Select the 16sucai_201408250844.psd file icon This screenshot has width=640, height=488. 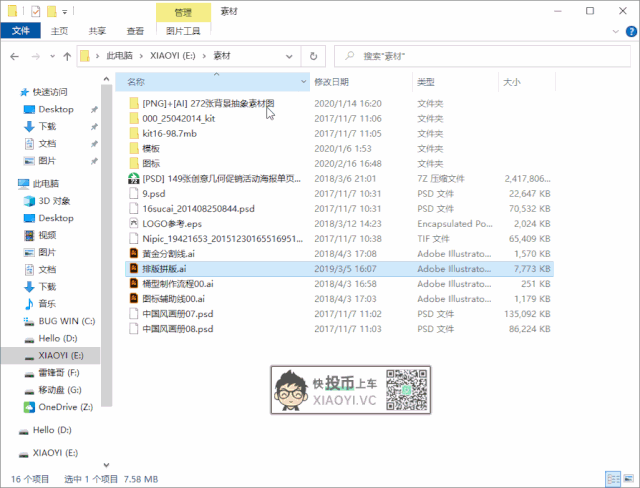point(134,209)
